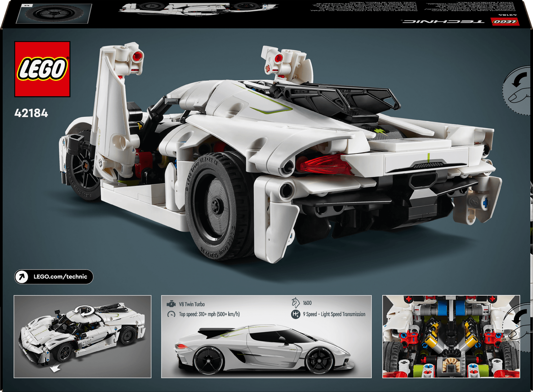Click the wheel image on top flap
The image size is (533, 392).
point(54,13)
